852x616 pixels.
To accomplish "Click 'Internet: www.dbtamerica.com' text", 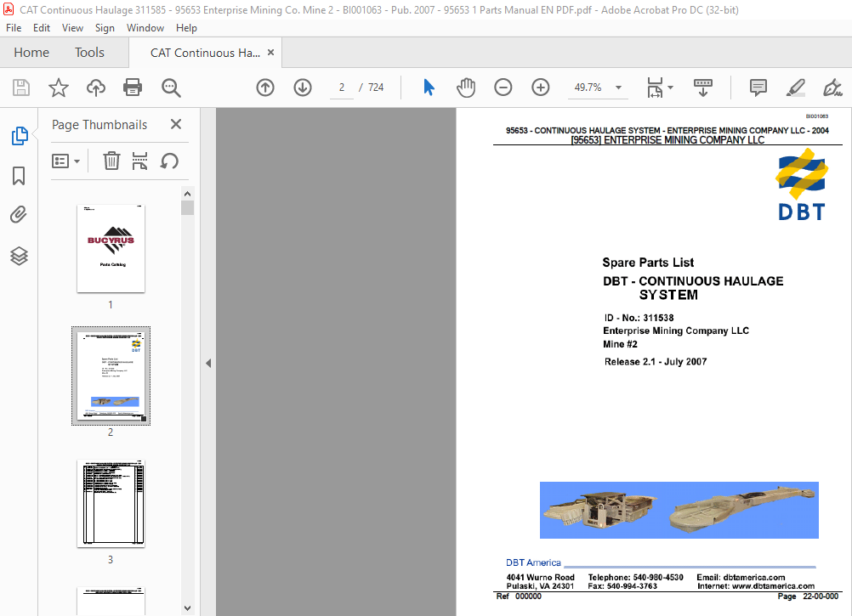I will pos(756,586).
